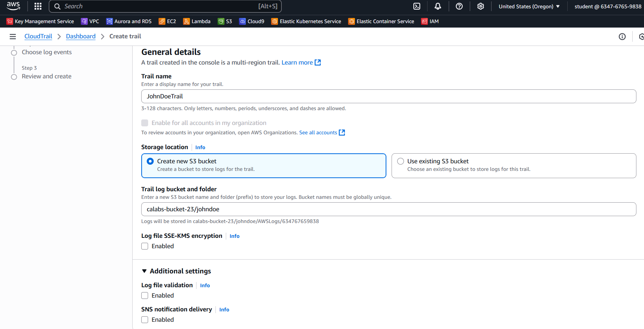Collapse the Additional settings section
The width and height of the screenshot is (644, 329).
(x=144, y=271)
